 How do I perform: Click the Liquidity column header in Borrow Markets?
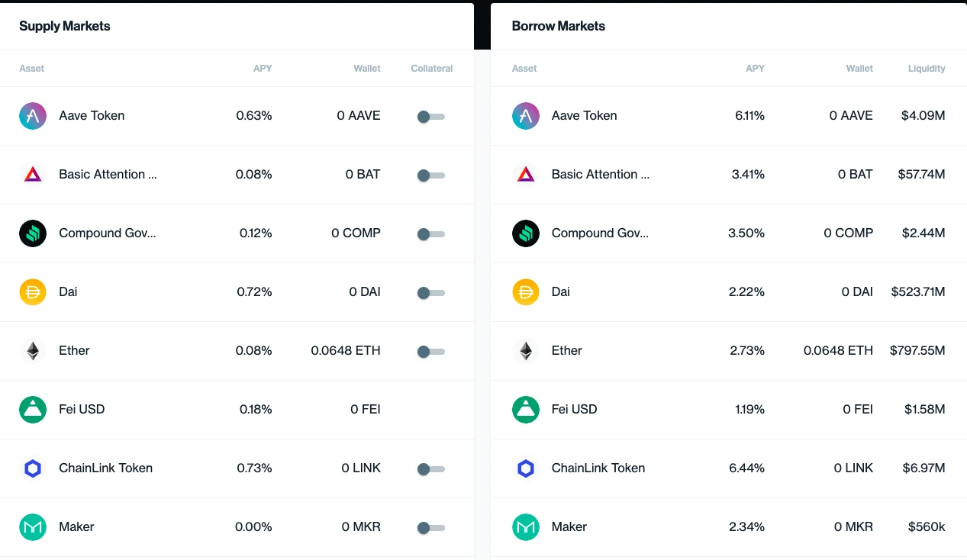927,69
